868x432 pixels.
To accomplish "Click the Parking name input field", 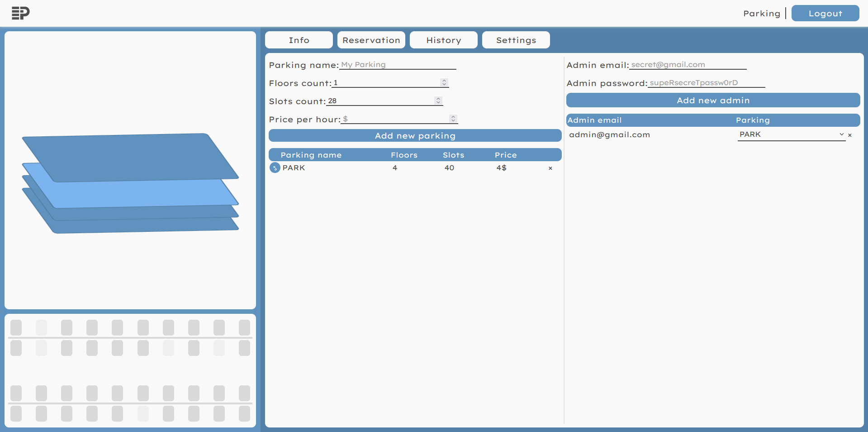I will (397, 65).
